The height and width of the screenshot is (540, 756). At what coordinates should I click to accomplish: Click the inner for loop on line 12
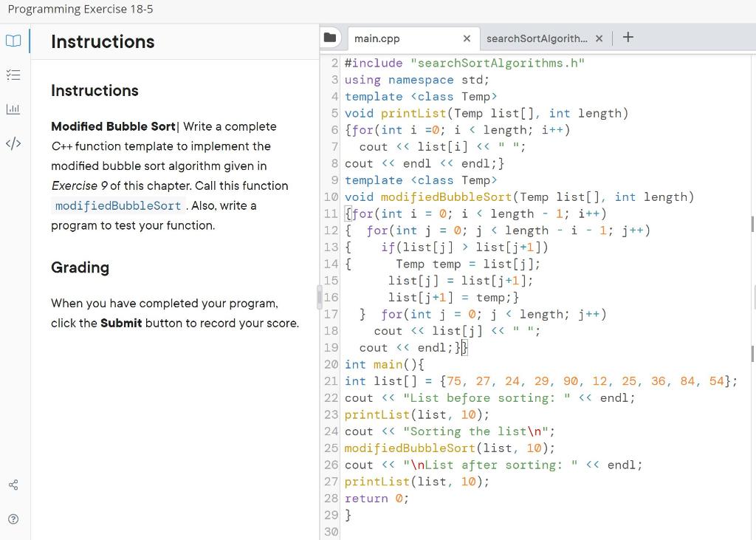(508, 230)
